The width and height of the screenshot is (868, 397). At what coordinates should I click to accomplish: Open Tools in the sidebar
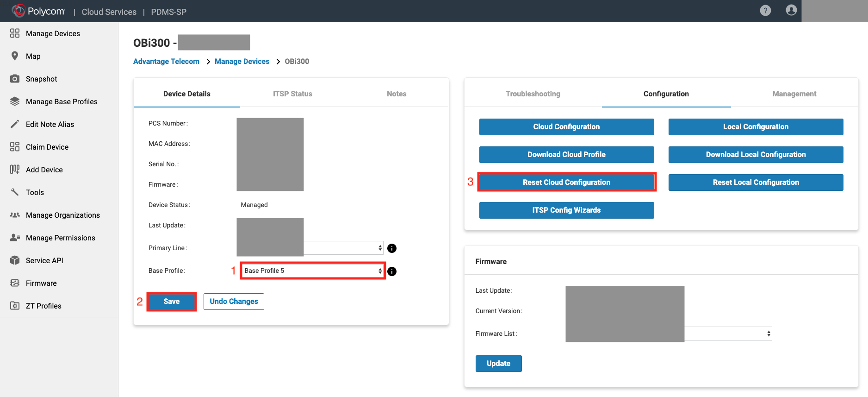35,192
